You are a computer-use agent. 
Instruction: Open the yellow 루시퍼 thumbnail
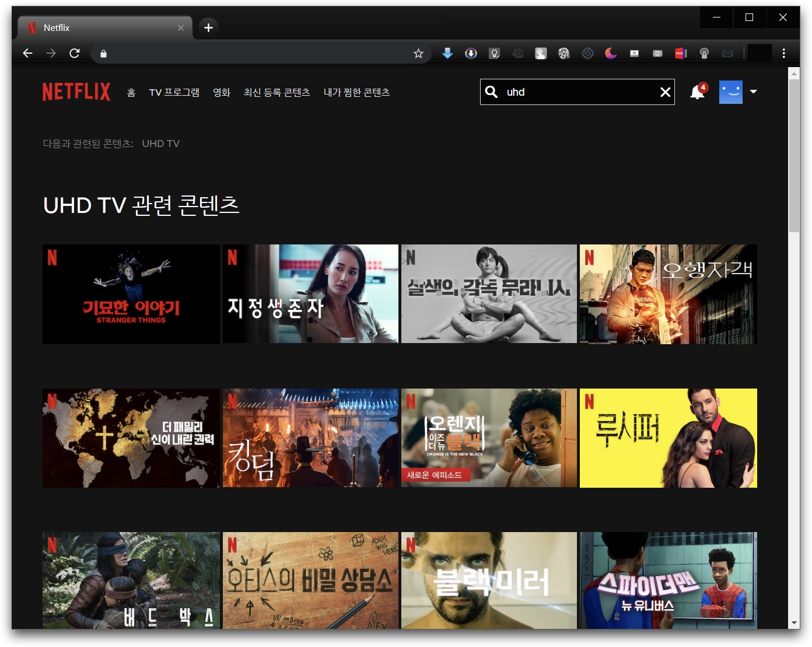click(x=668, y=438)
